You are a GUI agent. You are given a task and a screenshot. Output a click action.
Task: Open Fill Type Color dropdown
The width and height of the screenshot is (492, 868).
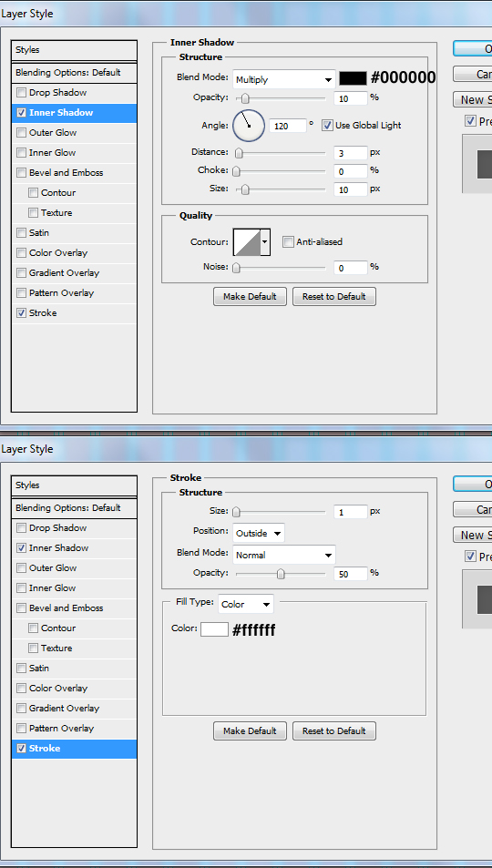click(246, 604)
